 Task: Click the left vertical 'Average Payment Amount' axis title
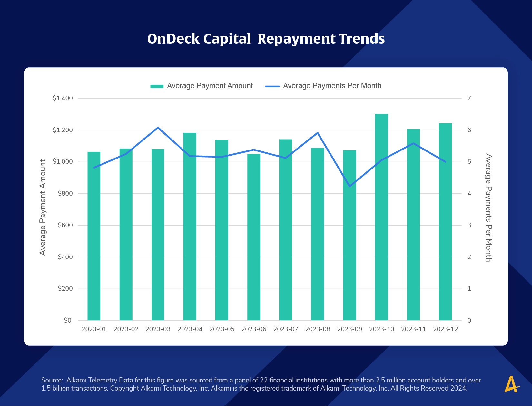click(x=43, y=208)
